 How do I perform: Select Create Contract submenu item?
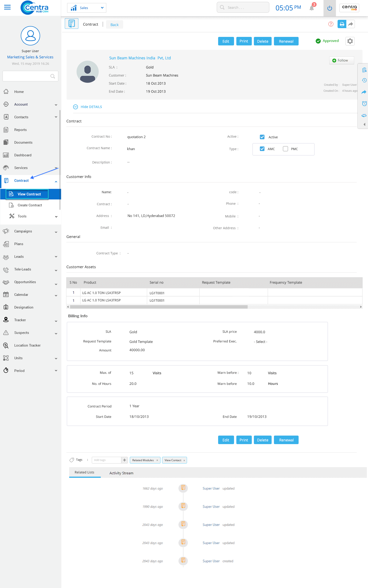[30, 205]
